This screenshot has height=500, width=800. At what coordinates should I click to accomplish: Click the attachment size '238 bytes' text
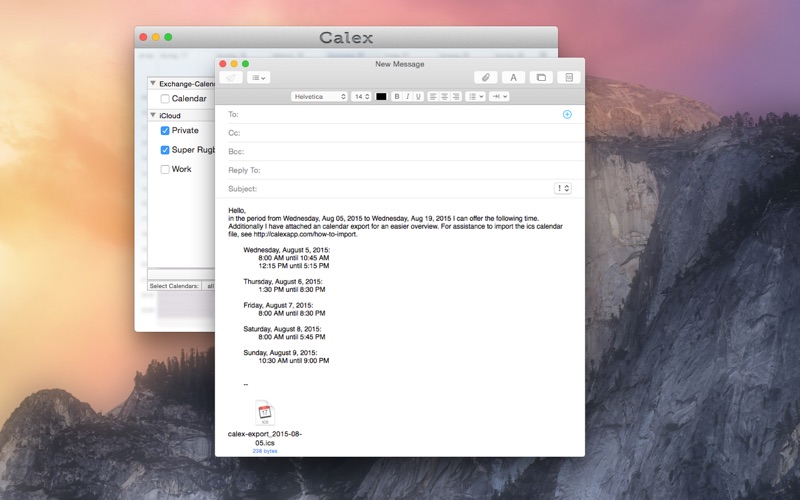[265, 451]
